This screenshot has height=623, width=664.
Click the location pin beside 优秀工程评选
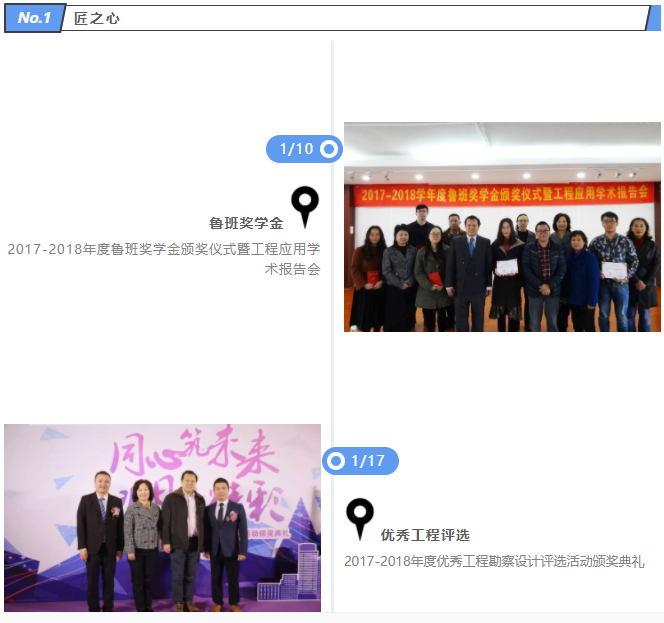point(360,518)
